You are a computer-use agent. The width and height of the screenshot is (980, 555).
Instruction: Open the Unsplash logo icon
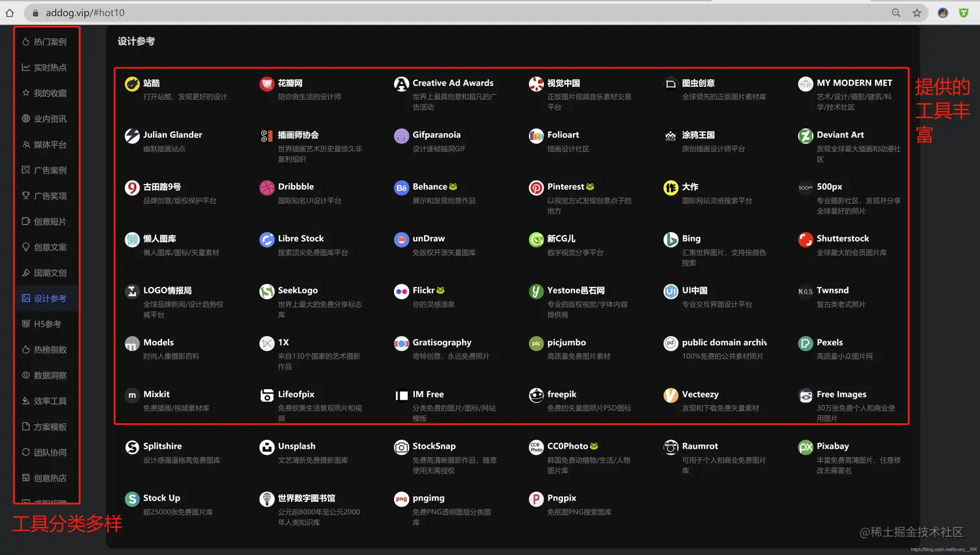pos(267,447)
